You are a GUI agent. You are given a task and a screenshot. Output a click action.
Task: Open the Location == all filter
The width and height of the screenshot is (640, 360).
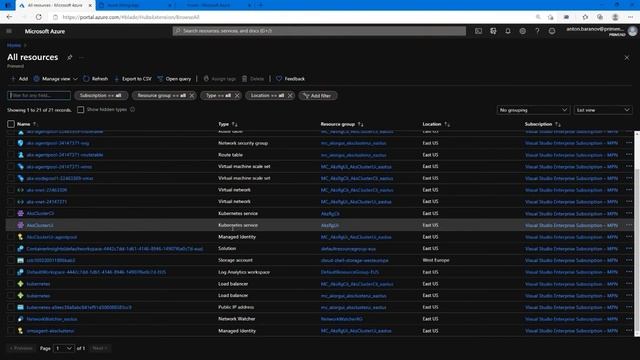(x=267, y=96)
